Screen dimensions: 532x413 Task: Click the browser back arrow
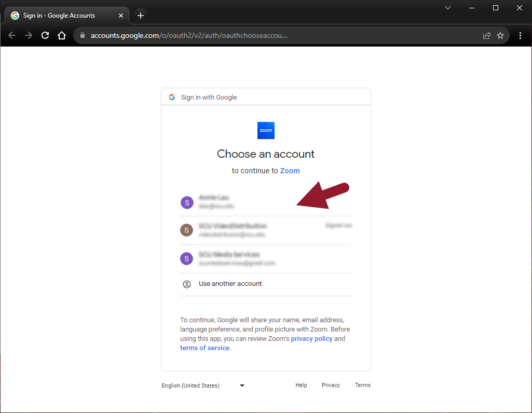click(12, 36)
